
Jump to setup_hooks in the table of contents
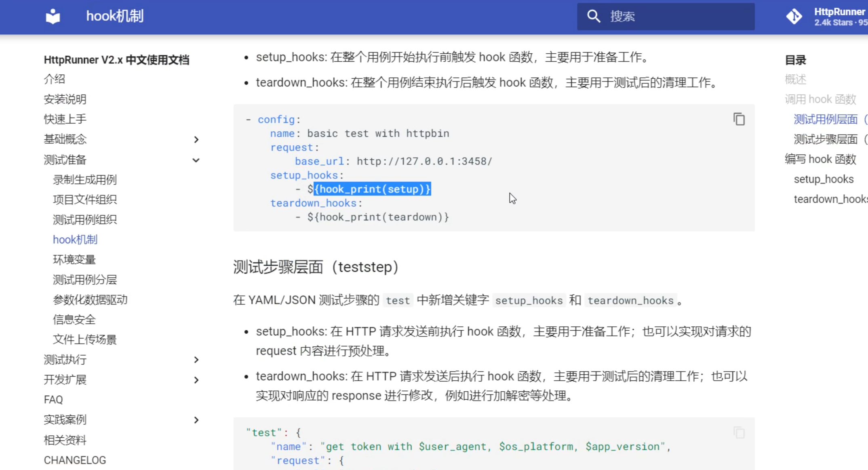click(824, 179)
